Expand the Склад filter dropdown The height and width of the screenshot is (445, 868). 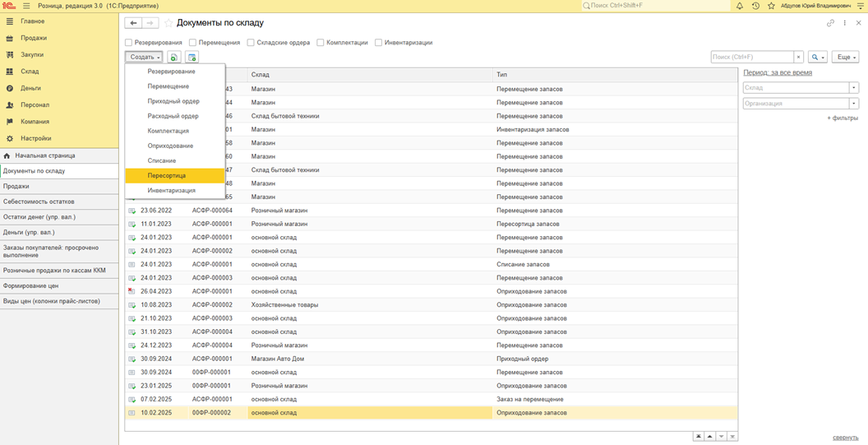click(854, 88)
